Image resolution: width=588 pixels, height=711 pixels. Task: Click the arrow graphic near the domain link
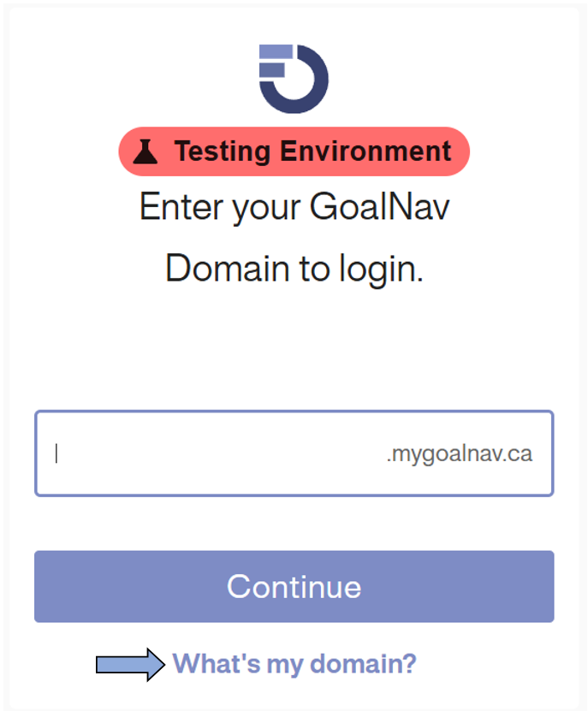click(128, 661)
